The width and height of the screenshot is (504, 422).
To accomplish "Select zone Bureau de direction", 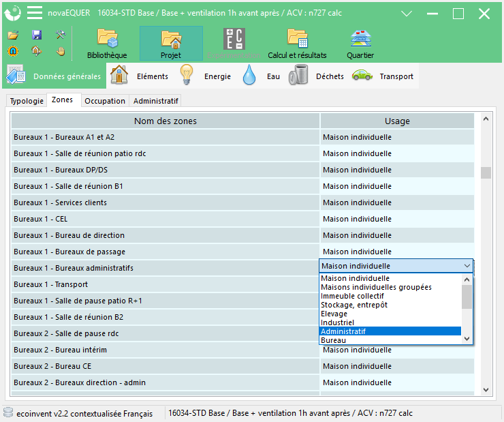I will pyautogui.click(x=166, y=235).
